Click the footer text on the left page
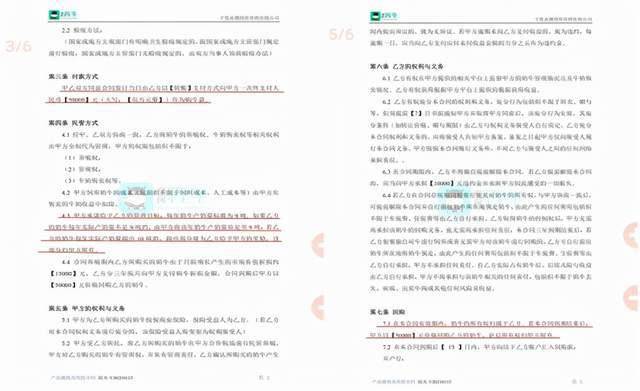This screenshot has height=391, width=640. point(91,378)
